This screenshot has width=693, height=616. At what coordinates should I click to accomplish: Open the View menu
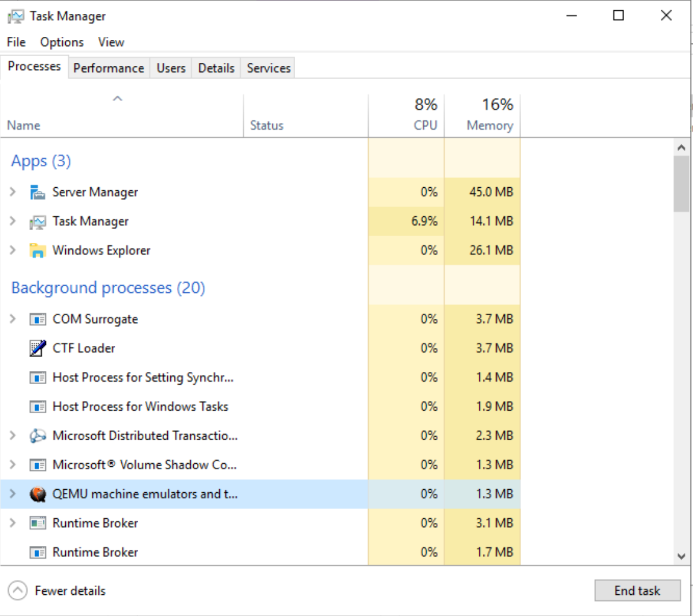[111, 42]
